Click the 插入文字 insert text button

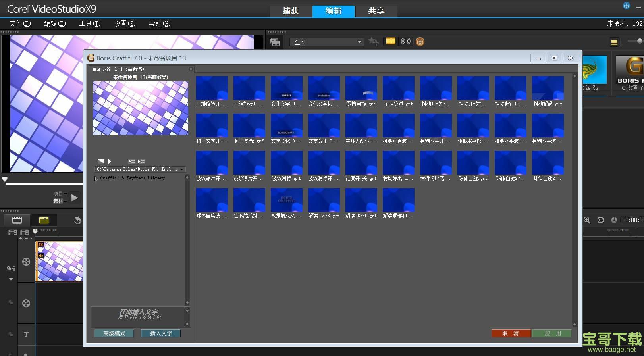click(161, 333)
